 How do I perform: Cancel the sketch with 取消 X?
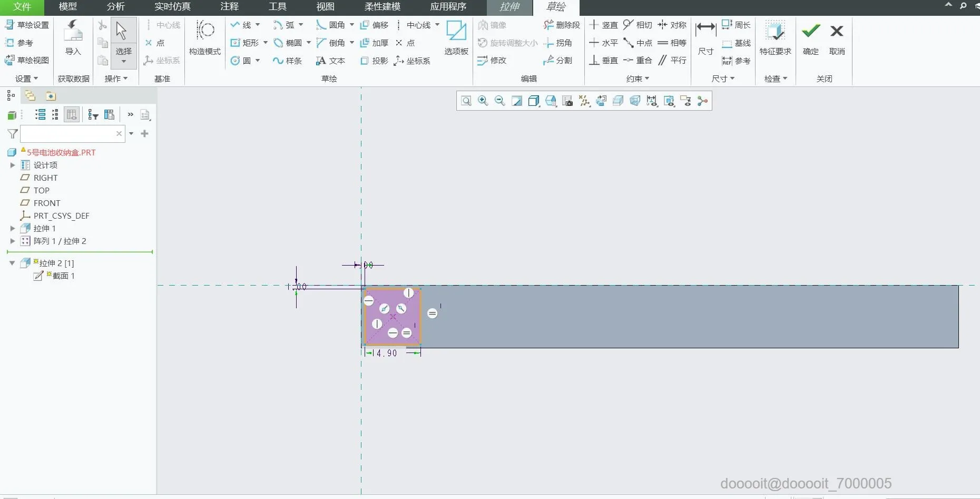pyautogui.click(x=837, y=38)
